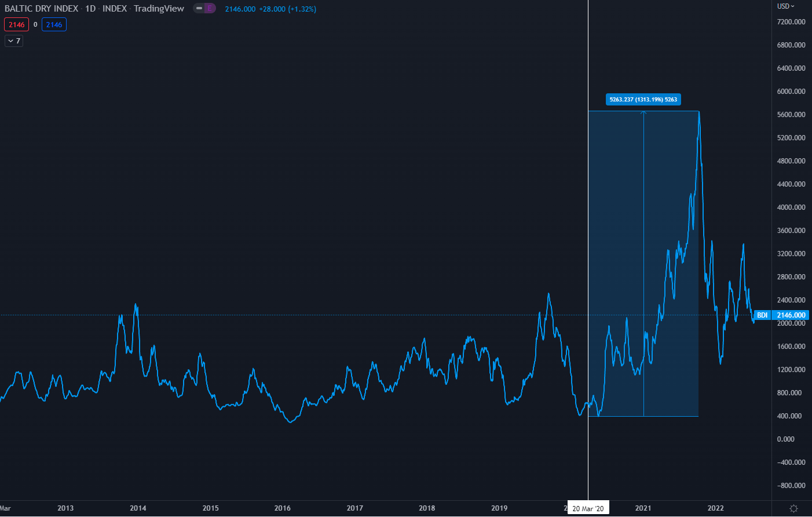Viewport: 812px width, 517px height.
Task: Click the 0.000 level on price scale
Action: tap(785, 439)
